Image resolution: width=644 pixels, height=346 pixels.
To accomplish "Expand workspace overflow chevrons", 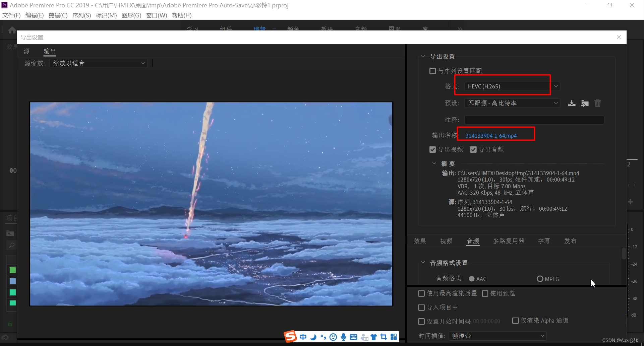I will click(460, 29).
